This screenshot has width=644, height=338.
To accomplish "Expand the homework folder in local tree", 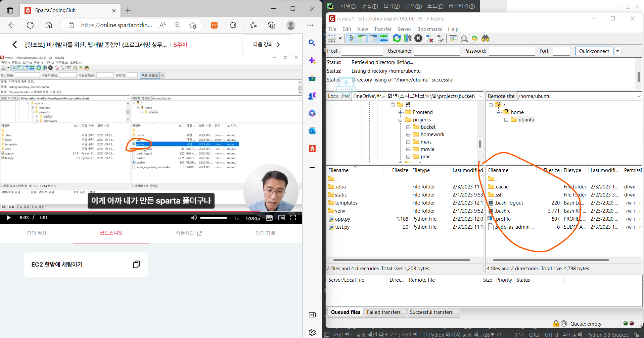I will tap(408, 134).
